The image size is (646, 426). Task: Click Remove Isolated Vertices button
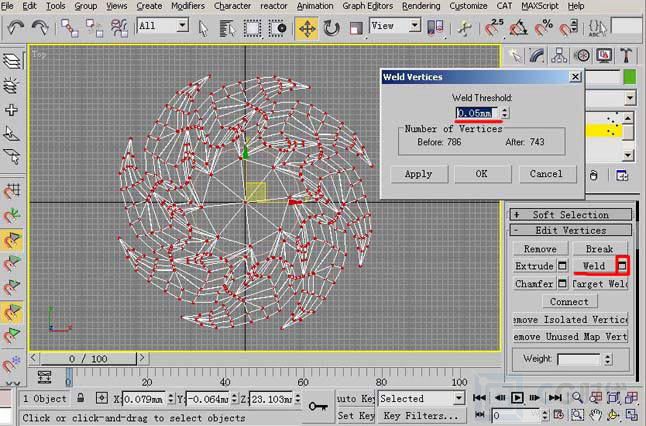(571, 319)
